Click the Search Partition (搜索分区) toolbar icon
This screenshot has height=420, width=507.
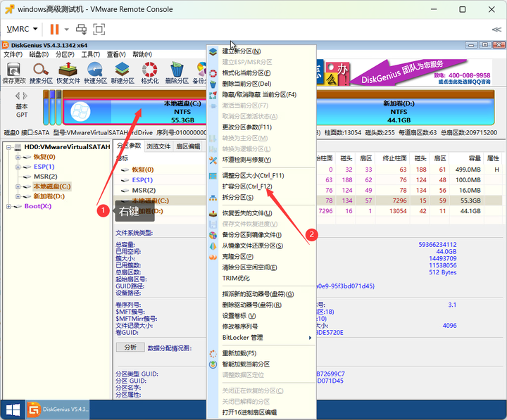pos(41,73)
